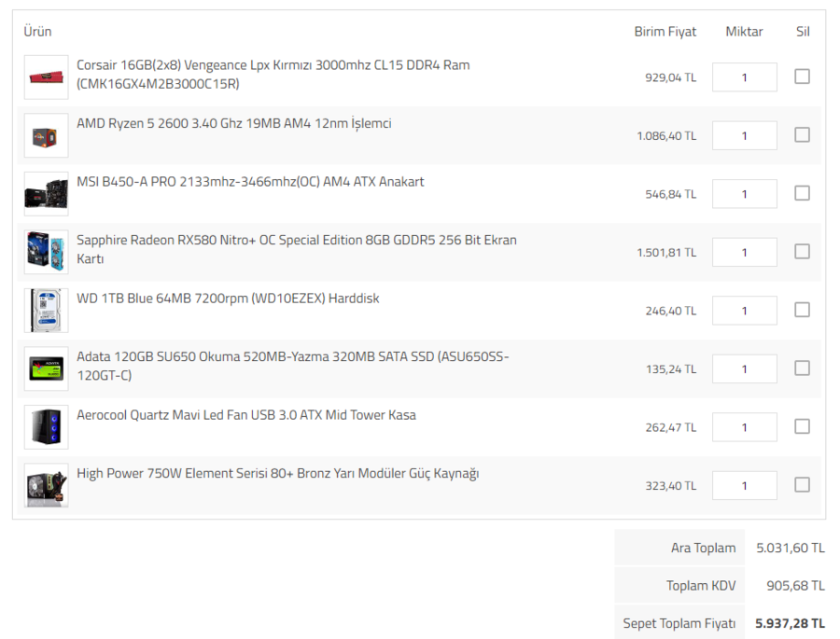Click the MSI B450-A PRO motherboard thumbnail
840x639 pixels.
pos(46,194)
